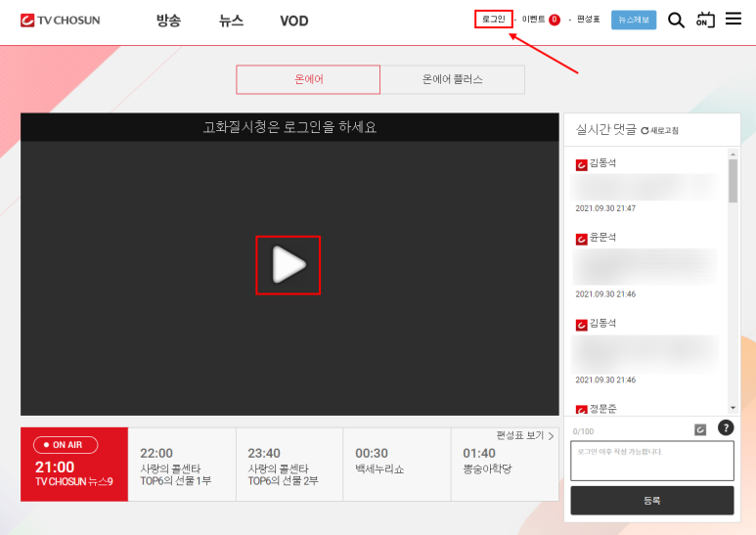
Task: Switch to the 온에어 플러스 tab
Action: [x=452, y=79]
